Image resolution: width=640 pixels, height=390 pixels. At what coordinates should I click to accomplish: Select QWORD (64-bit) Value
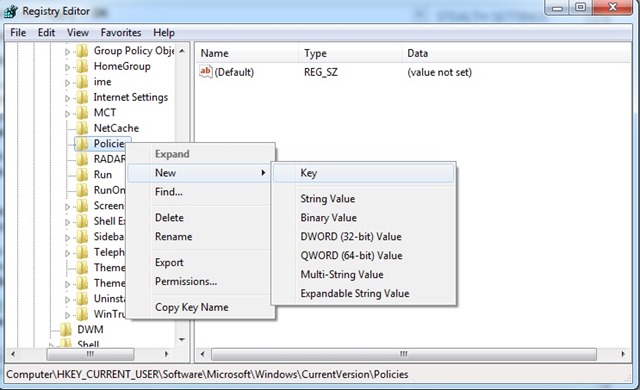click(x=363, y=255)
